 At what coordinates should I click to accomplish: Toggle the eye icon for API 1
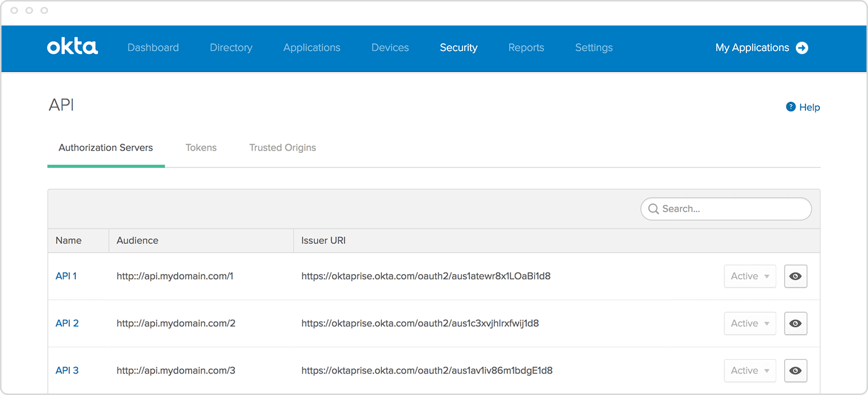point(795,276)
